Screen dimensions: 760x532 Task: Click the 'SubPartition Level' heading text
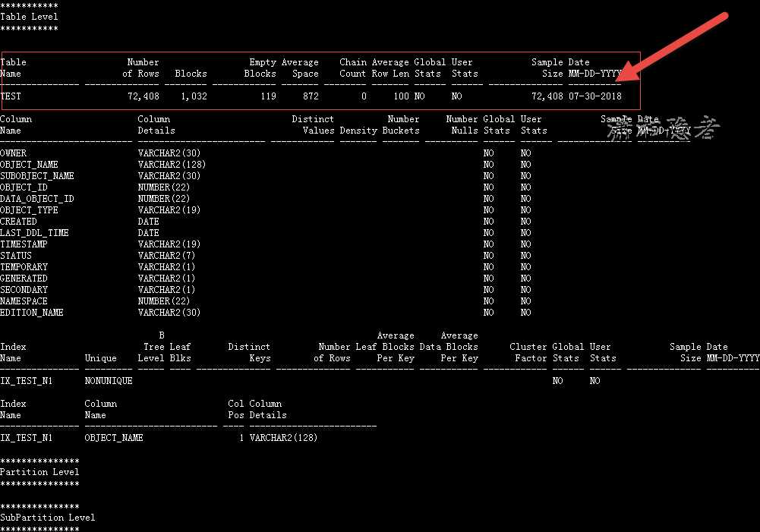coord(48,518)
